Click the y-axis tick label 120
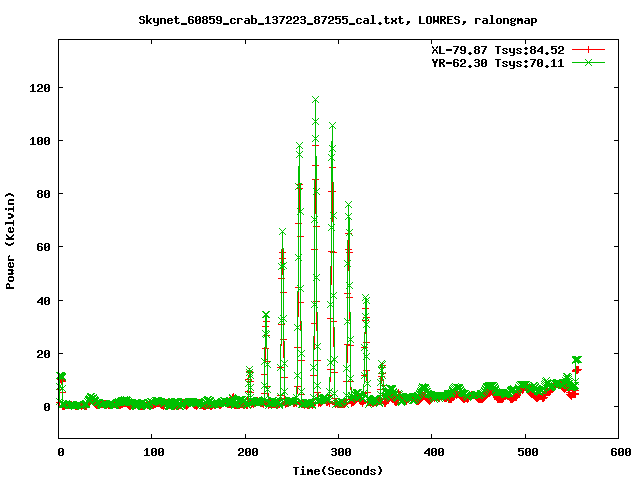Viewport: 640px width, 480px height. click(40, 88)
